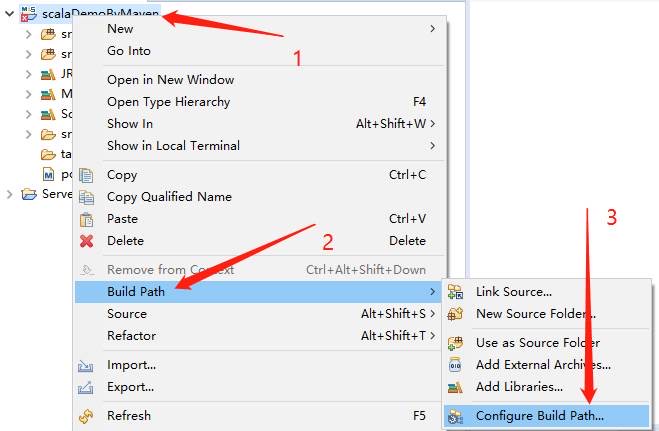Click the Link Source icon
This screenshot has height=431, width=659.
(456, 292)
